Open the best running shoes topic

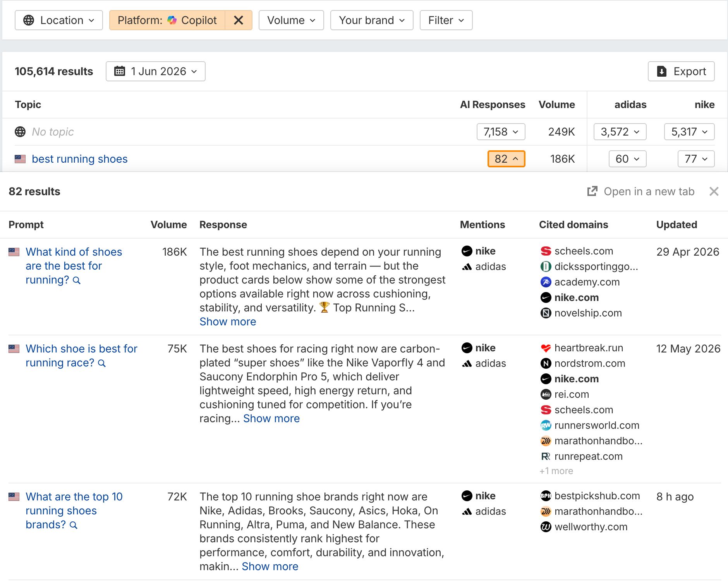[x=80, y=159]
